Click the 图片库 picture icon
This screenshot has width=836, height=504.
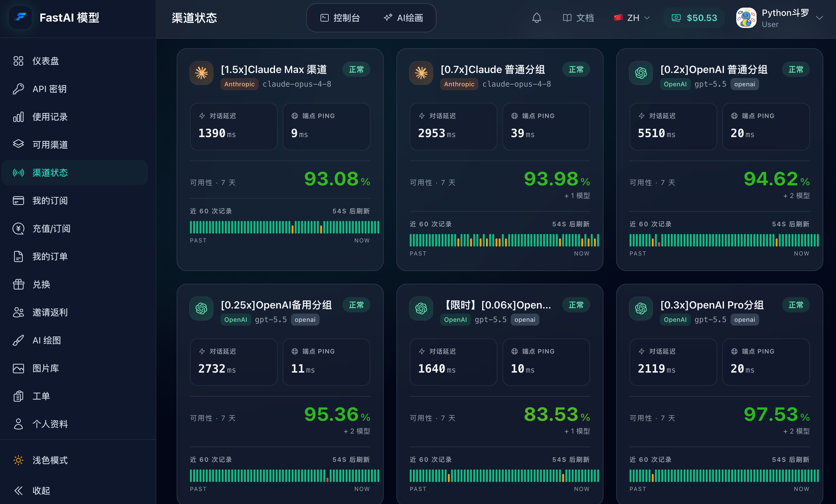[18, 368]
